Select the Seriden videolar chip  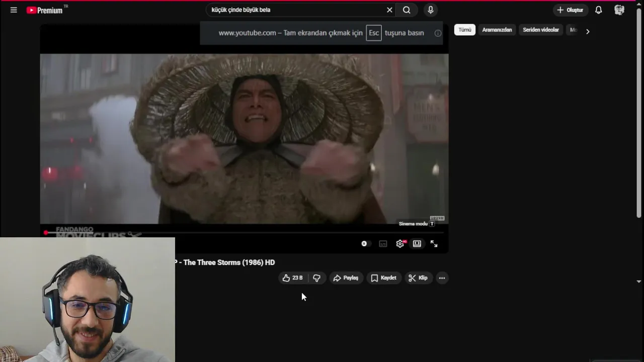pos(541,30)
